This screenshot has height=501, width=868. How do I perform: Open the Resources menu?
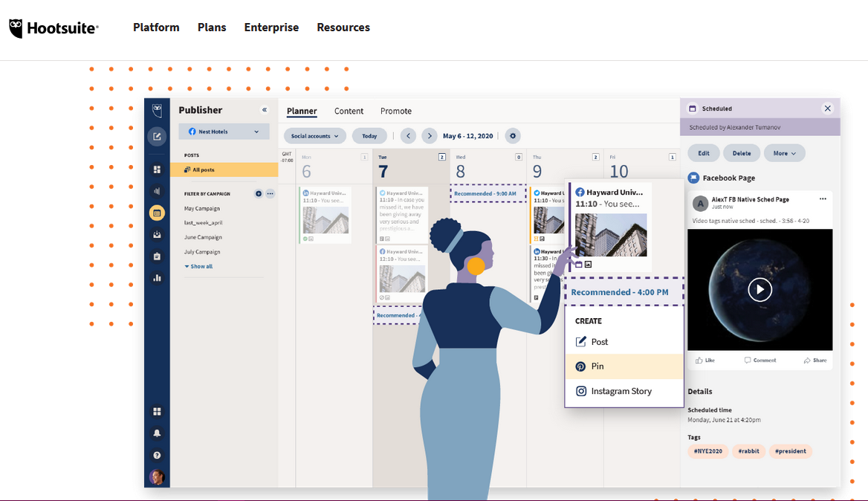[x=343, y=27]
